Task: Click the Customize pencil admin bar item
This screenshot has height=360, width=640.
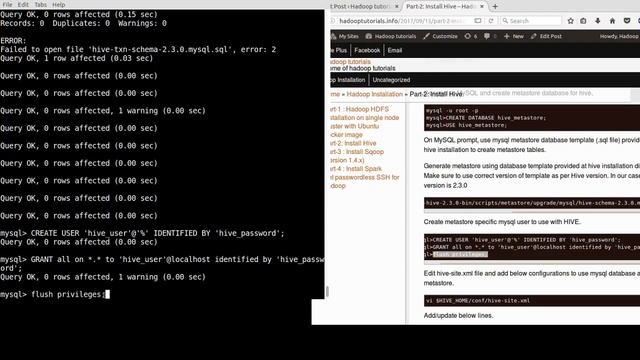Action: pyautogui.click(x=440, y=36)
